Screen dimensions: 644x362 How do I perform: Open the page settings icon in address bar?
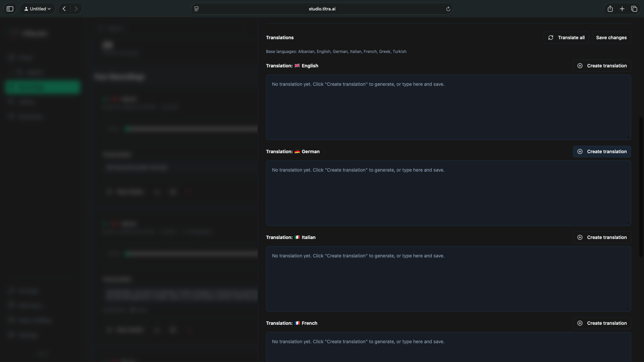tap(197, 9)
